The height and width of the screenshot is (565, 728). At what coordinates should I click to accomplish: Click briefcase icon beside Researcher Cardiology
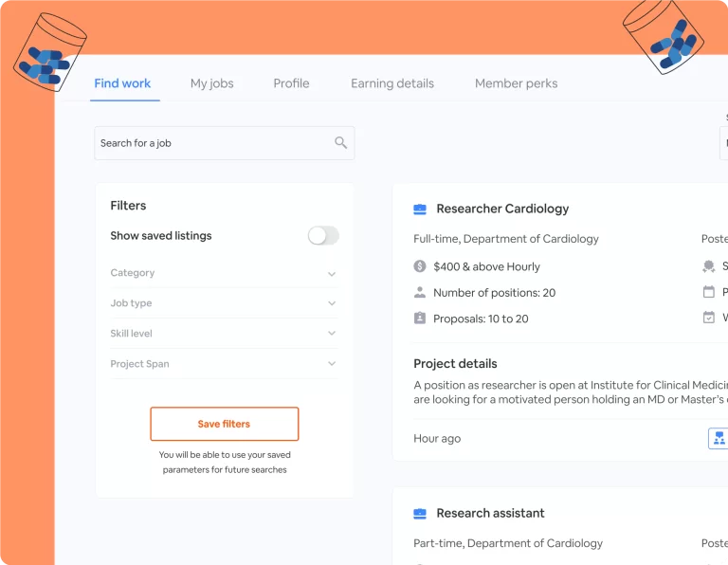coord(420,210)
